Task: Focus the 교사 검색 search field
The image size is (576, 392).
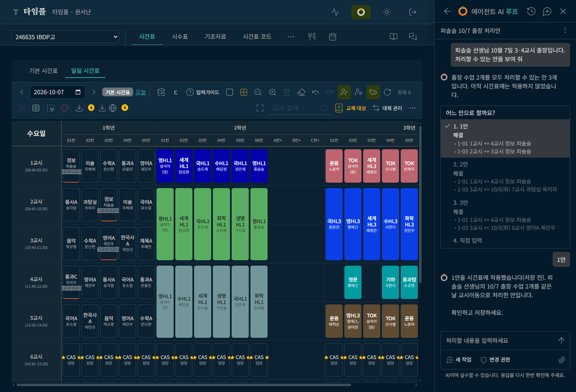Action: [x=298, y=108]
